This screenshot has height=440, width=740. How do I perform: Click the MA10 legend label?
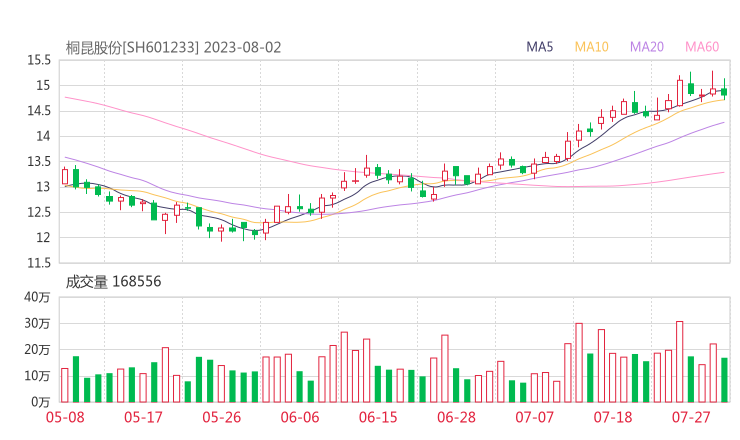591,47
